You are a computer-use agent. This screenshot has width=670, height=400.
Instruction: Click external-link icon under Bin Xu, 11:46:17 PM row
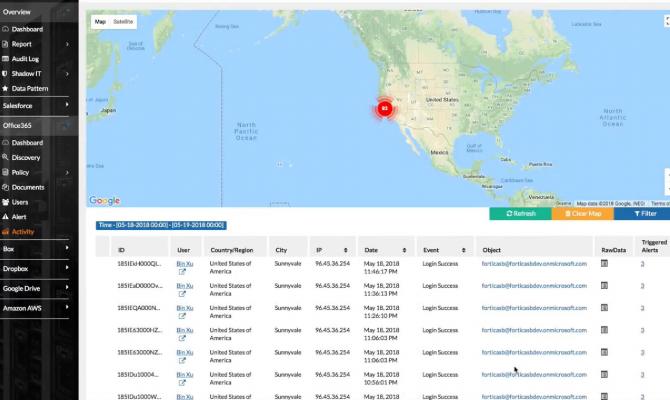tap(182, 272)
